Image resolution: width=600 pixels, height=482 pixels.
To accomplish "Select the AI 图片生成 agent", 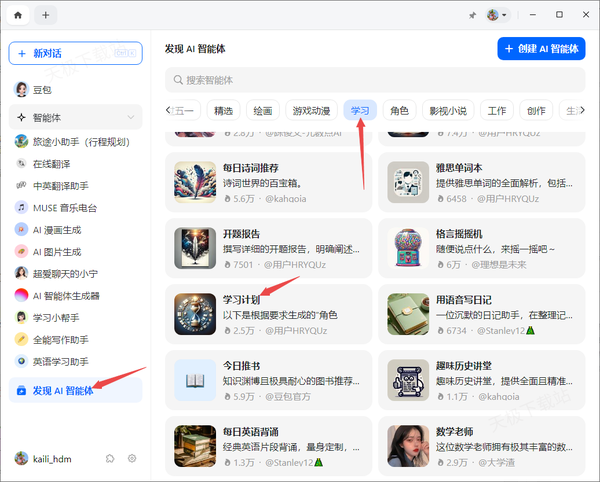I will pyautogui.click(x=59, y=251).
